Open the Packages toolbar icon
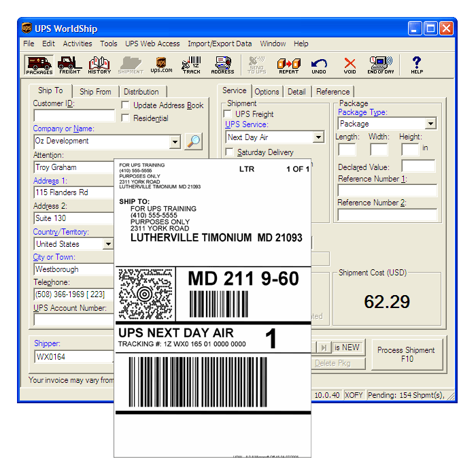 click(39, 65)
